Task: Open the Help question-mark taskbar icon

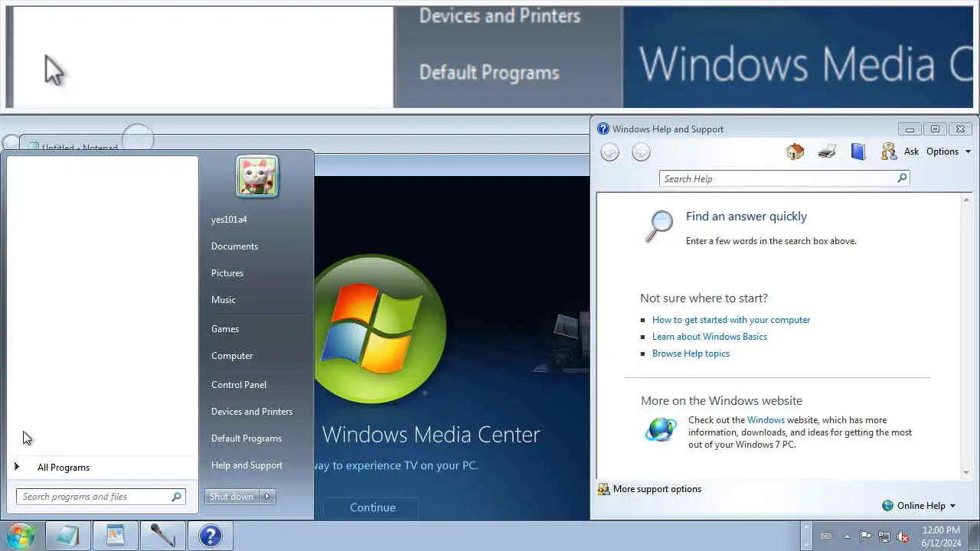Action: tap(210, 535)
